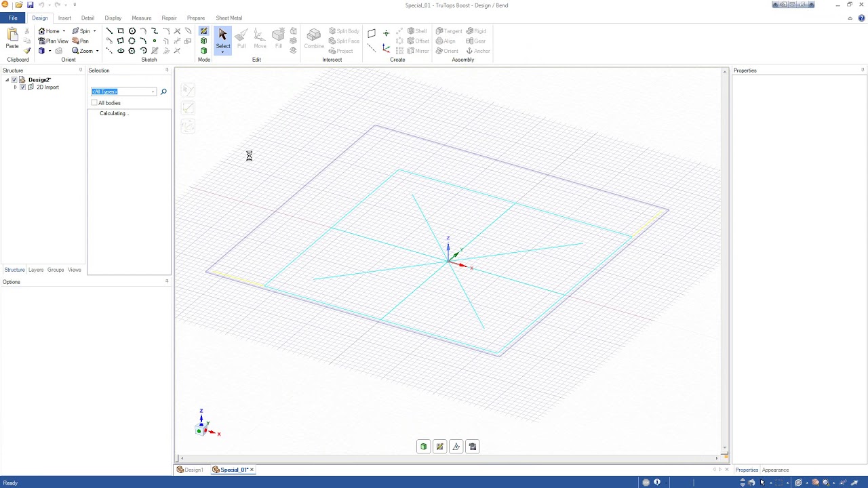Screen dimensions: 868x488
Task: Open the Select tool dropdown arrow
Action: pos(223,52)
